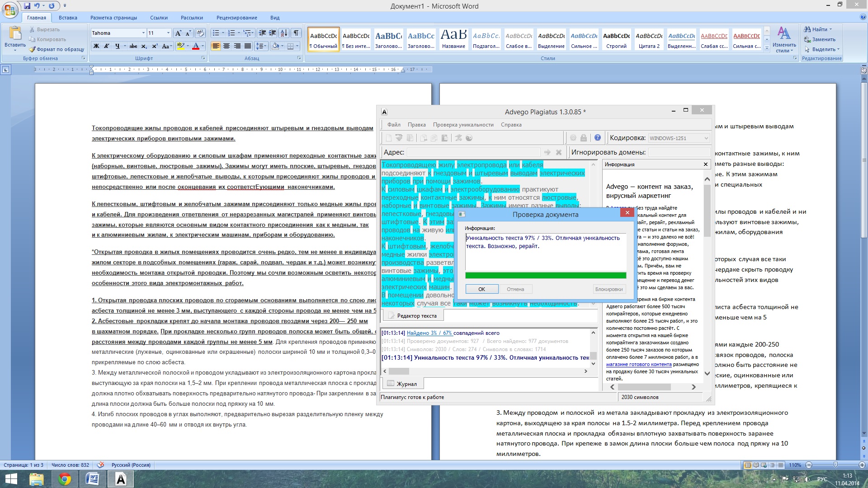
Task: Click the clear formatting eraser icon
Action: 200,33
